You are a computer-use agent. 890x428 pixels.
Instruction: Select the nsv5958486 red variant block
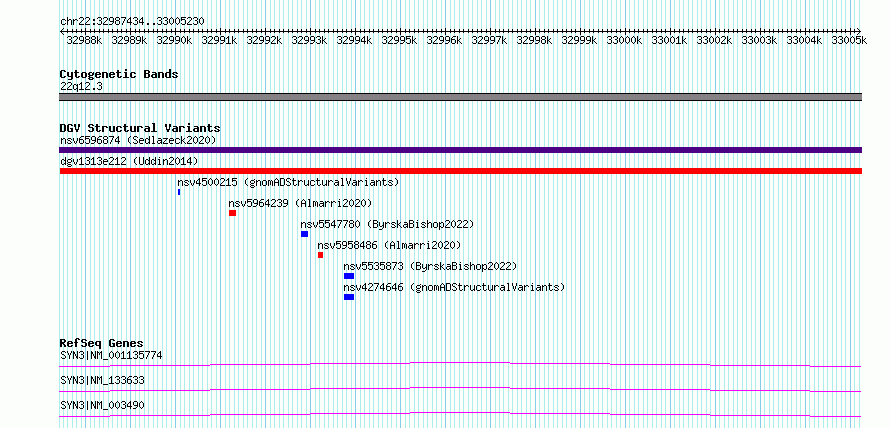320,255
